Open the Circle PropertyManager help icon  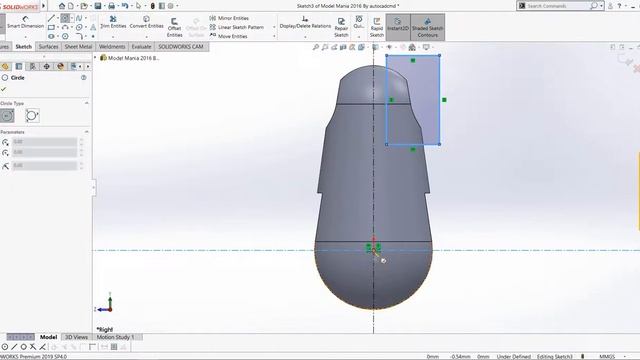pos(84,78)
